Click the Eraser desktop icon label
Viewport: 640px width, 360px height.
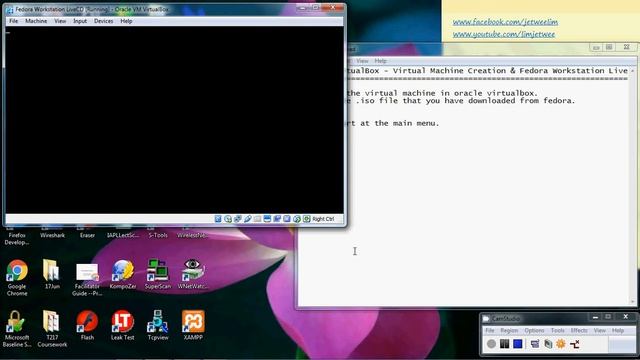87,236
